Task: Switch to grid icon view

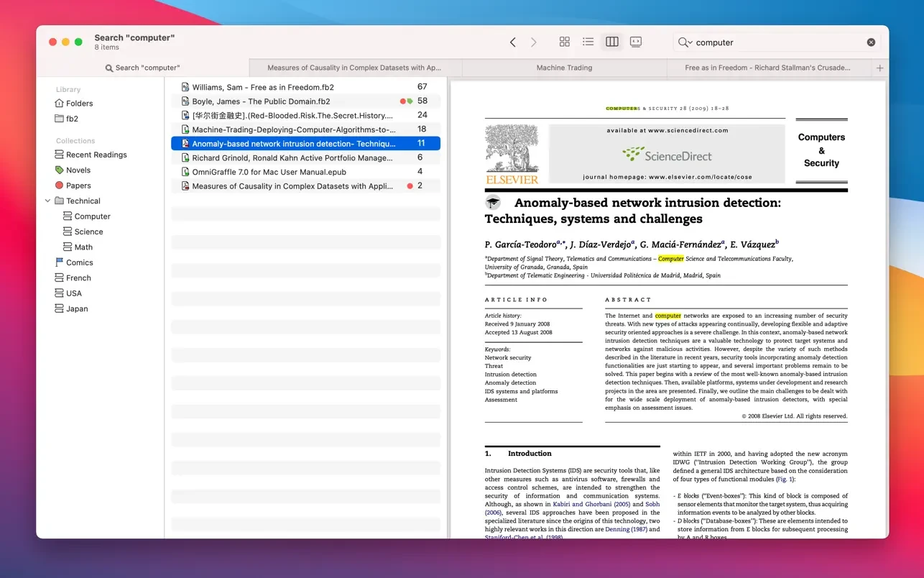Action: click(564, 42)
